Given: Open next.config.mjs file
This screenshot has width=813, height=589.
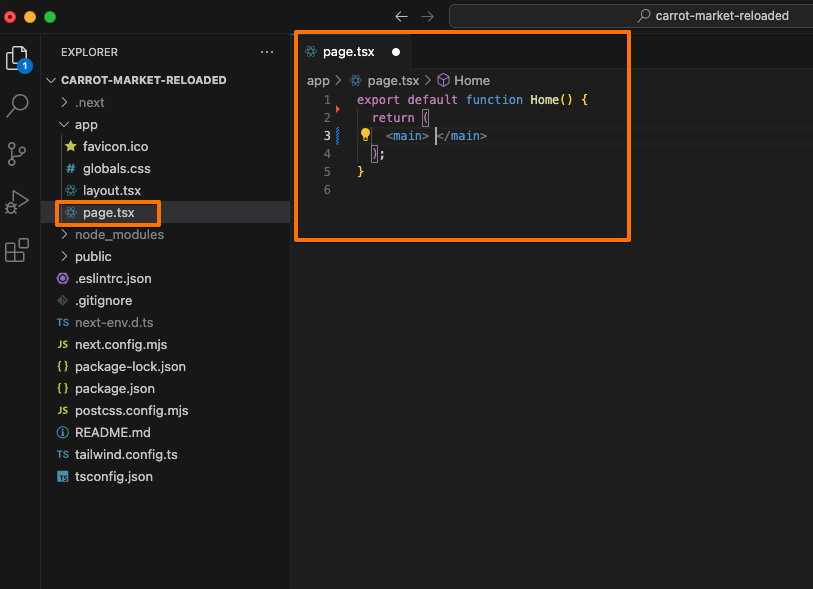Looking at the screenshot, I should 121,345.
